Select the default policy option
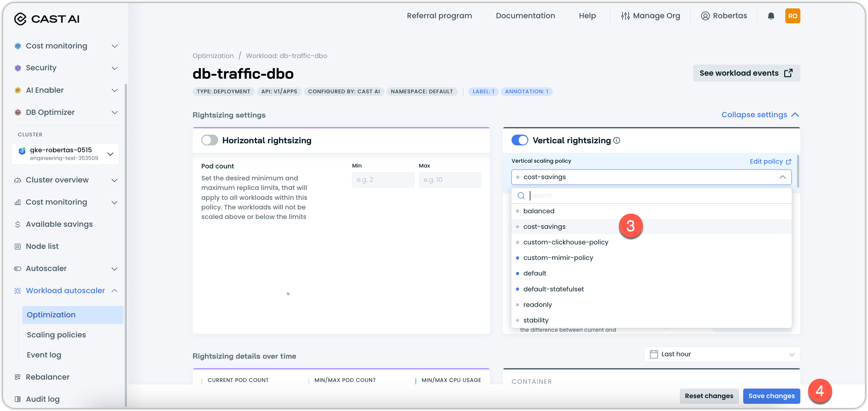 pos(651,273)
